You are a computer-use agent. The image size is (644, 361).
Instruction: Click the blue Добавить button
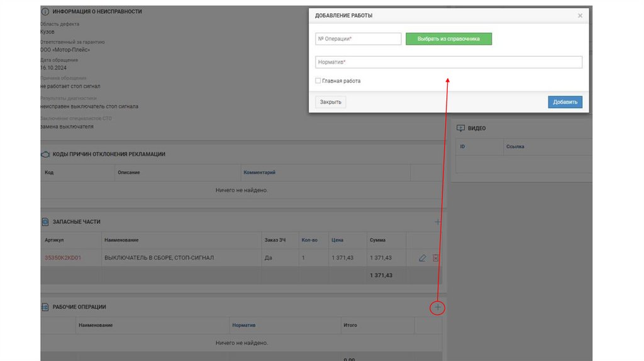pyautogui.click(x=565, y=102)
